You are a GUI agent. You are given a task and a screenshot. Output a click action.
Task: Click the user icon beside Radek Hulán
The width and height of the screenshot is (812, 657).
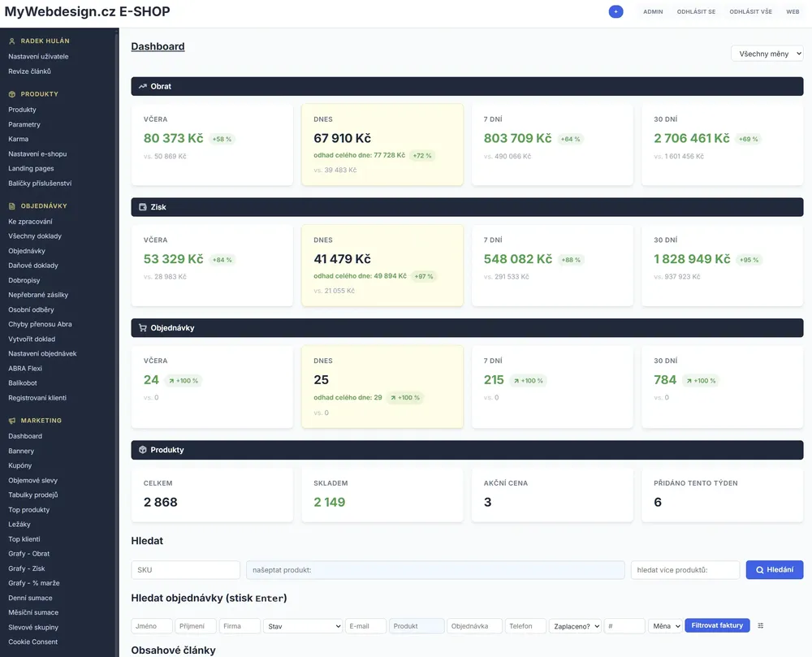point(12,41)
